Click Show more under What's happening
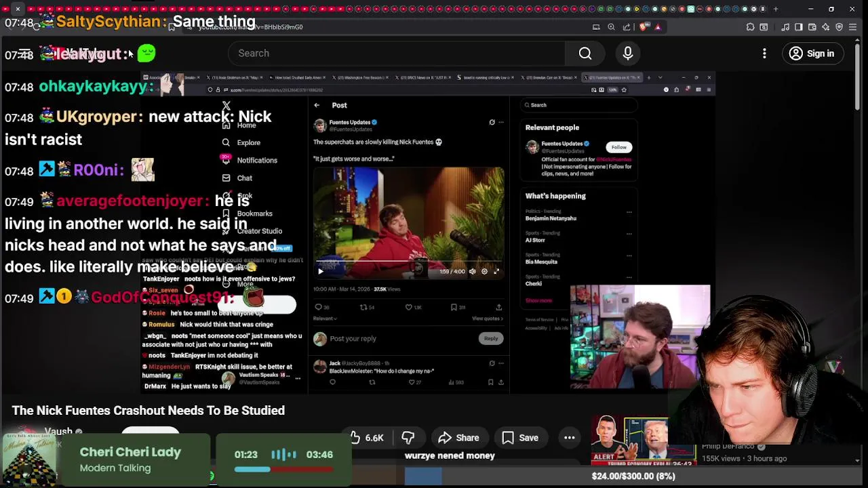868x488 pixels. (x=538, y=300)
